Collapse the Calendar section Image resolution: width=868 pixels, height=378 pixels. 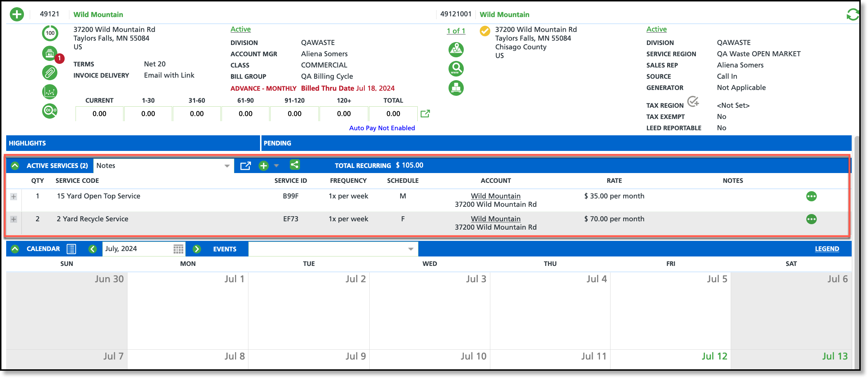pyautogui.click(x=15, y=249)
